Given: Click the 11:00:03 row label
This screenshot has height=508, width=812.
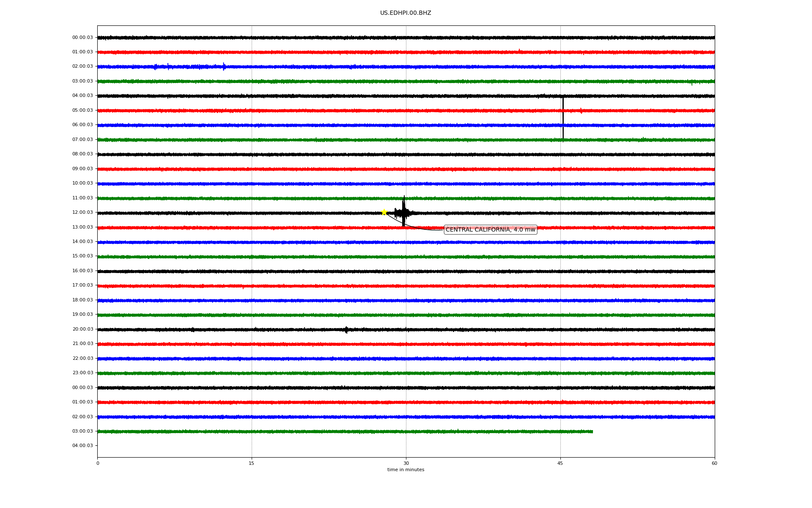Looking at the screenshot, I should tap(82, 198).
